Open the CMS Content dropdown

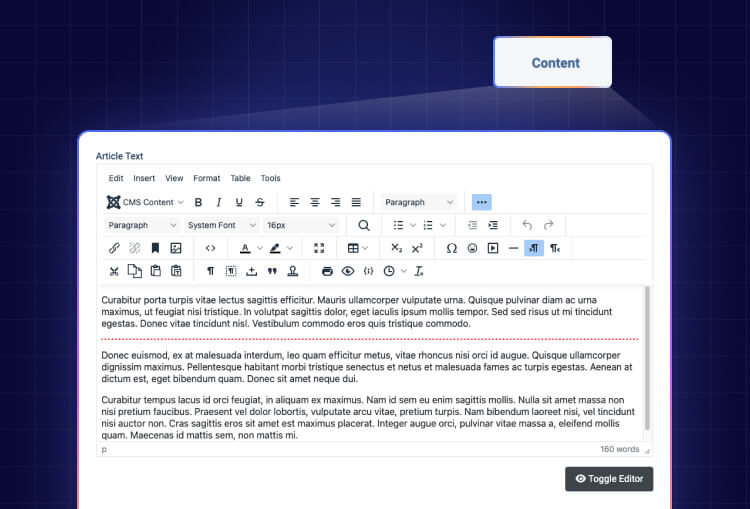(x=145, y=202)
